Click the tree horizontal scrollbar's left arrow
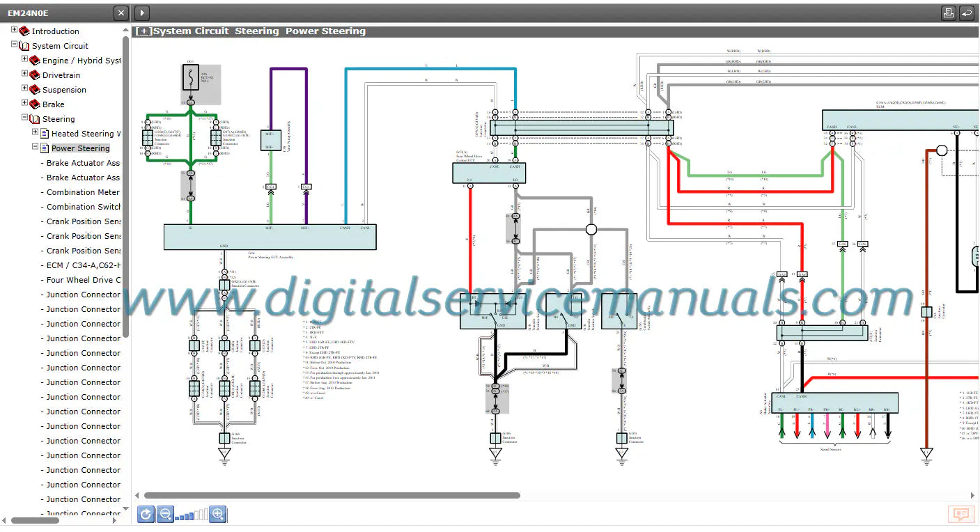The image size is (980, 532). pyautogui.click(x=5, y=520)
